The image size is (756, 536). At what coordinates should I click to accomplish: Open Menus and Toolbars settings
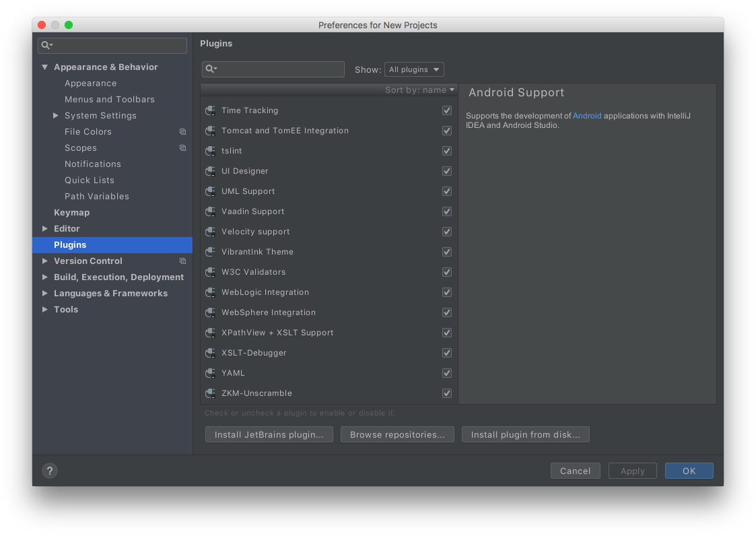click(110, 100)
